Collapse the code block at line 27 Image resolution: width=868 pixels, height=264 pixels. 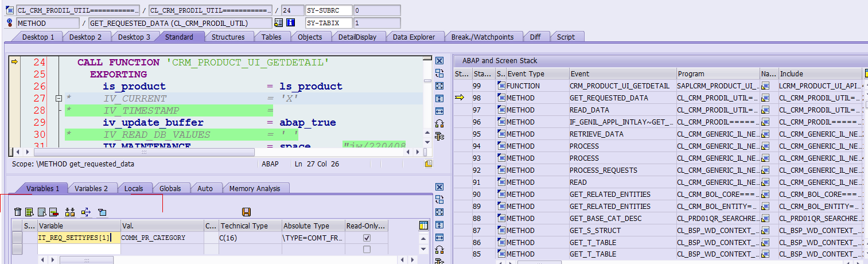[x=58, y=99]
